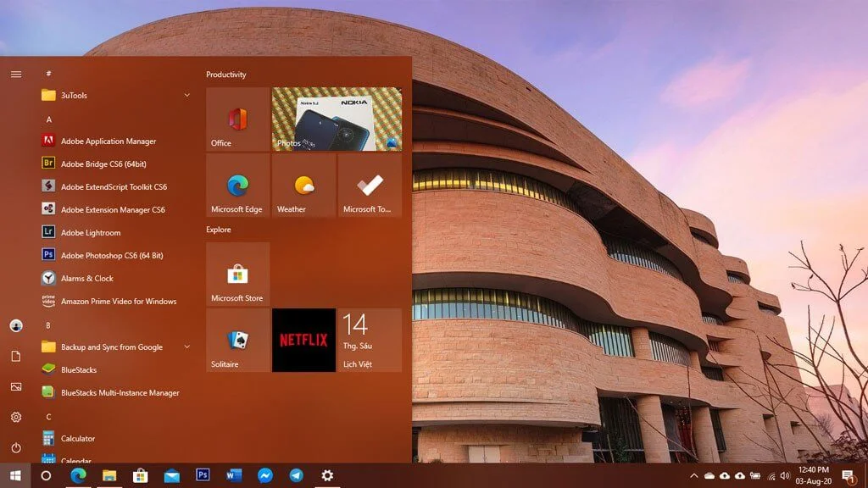Screen dimensions: 868x488
Task: Open the Action Center notifications
Action: click(848, 476)
